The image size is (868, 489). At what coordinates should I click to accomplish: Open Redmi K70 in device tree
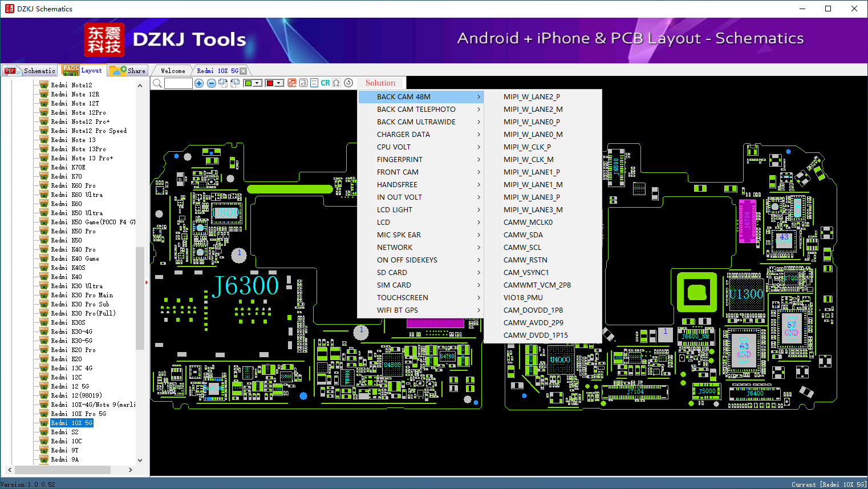click(66, 176)
